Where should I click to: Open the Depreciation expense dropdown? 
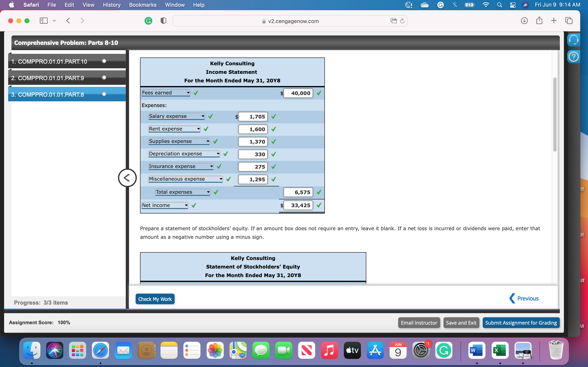(x=184, y=154)
